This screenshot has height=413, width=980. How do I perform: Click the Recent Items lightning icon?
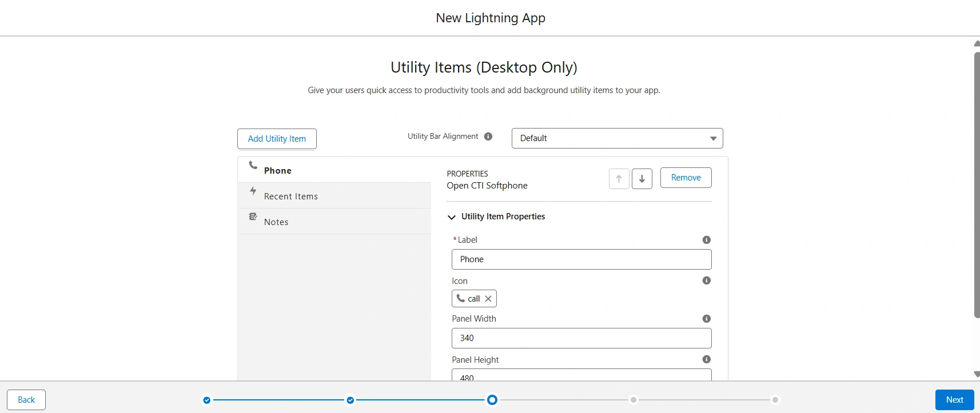click(x=253, y=191)
